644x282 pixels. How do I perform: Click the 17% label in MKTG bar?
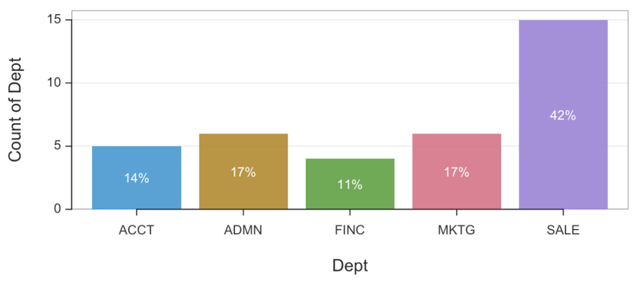(x=457, y=172)
